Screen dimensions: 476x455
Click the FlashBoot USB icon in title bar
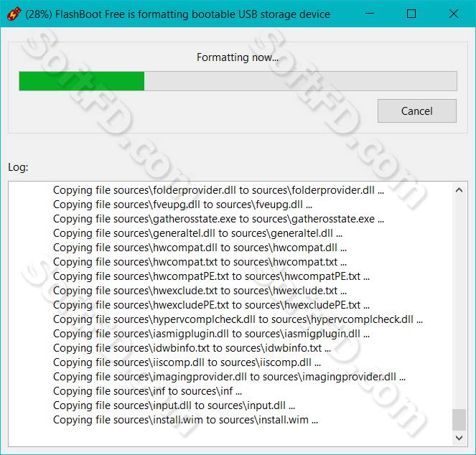click(x=14, y=14)
